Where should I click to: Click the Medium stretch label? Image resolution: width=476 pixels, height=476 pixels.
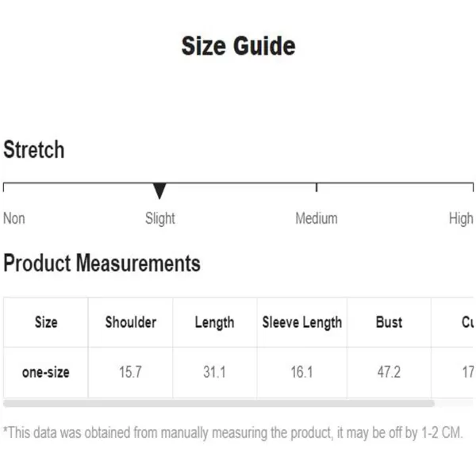click(317, 218)
